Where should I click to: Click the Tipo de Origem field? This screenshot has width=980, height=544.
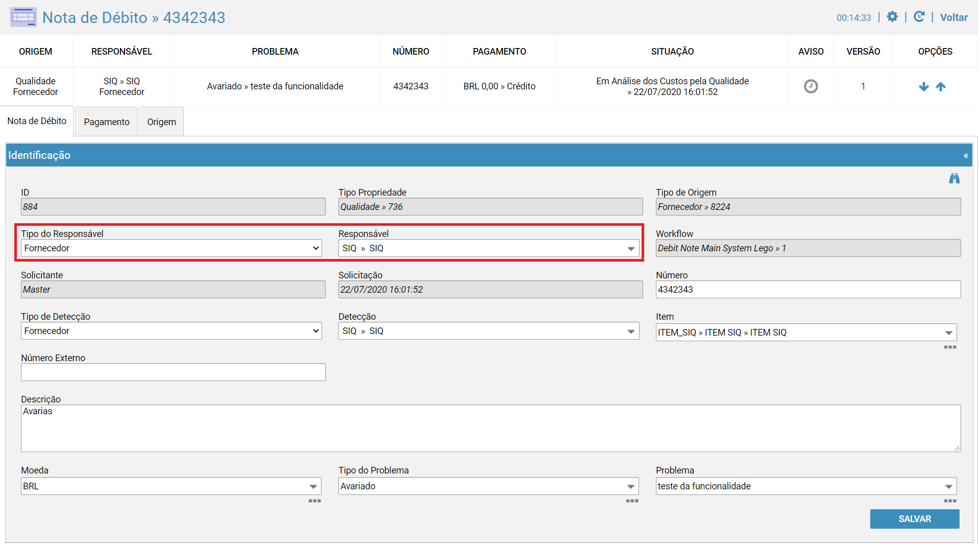[x=808, y=207]
